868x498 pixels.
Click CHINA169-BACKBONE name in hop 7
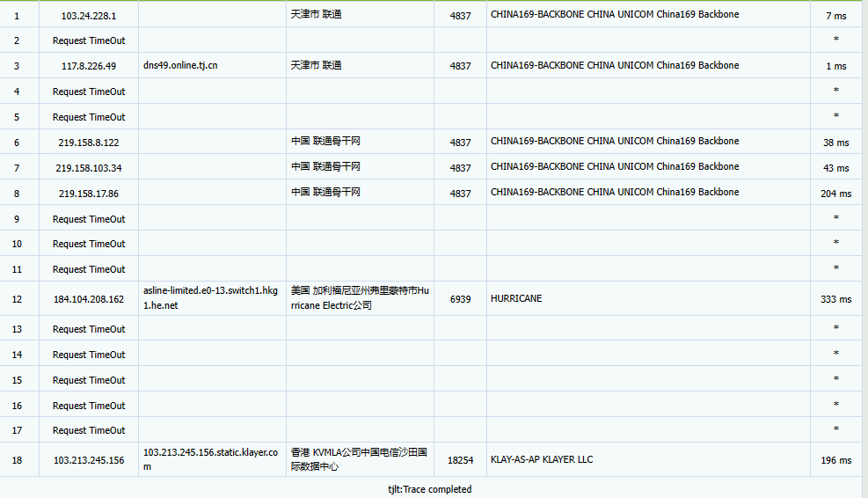click(615, 167)
